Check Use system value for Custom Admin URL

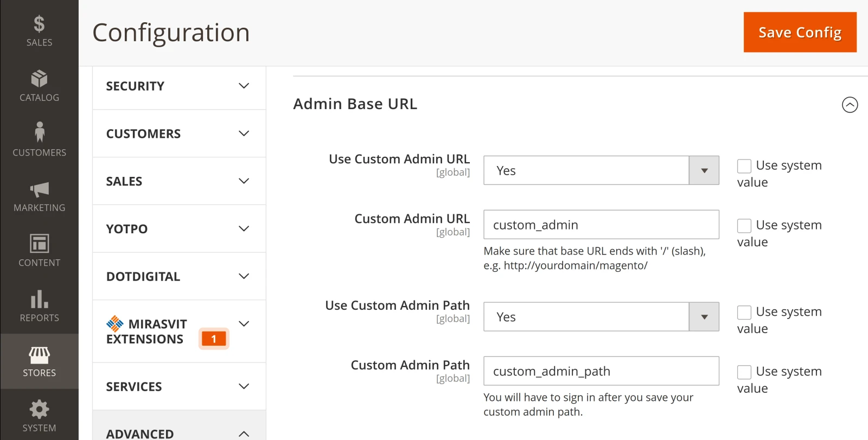pyautogui.click(x=744, y=226)
